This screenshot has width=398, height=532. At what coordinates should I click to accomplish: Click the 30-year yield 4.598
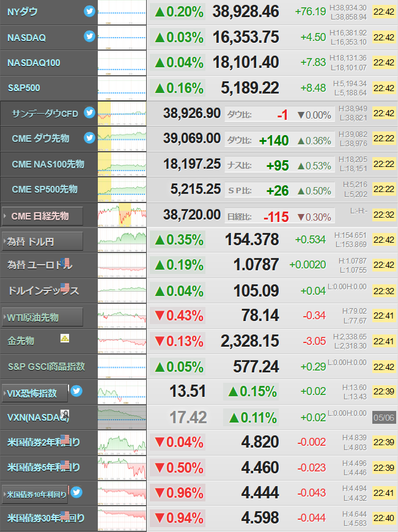[260, 518]
